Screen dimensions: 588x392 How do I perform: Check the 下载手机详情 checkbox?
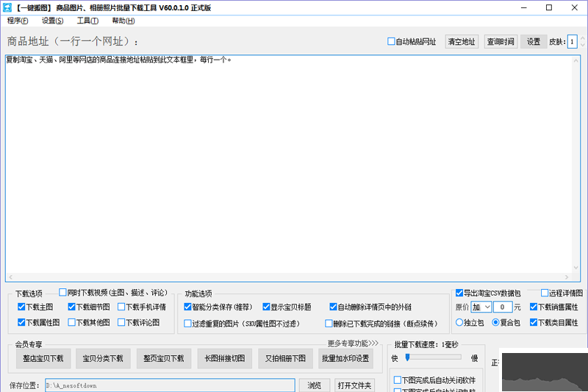(x=121, y=307)
